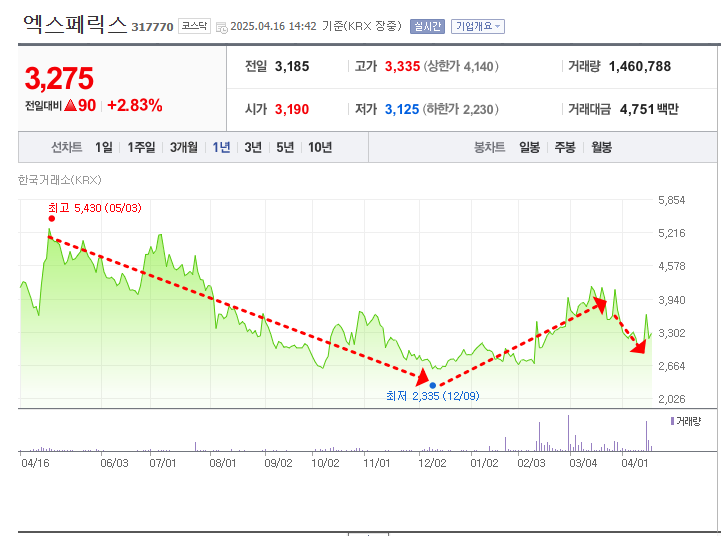Image resolution: width=721 pixels, height=536 pixels.
Task: Switch to 일봉 candlestick chart
Action: (529, 147)
